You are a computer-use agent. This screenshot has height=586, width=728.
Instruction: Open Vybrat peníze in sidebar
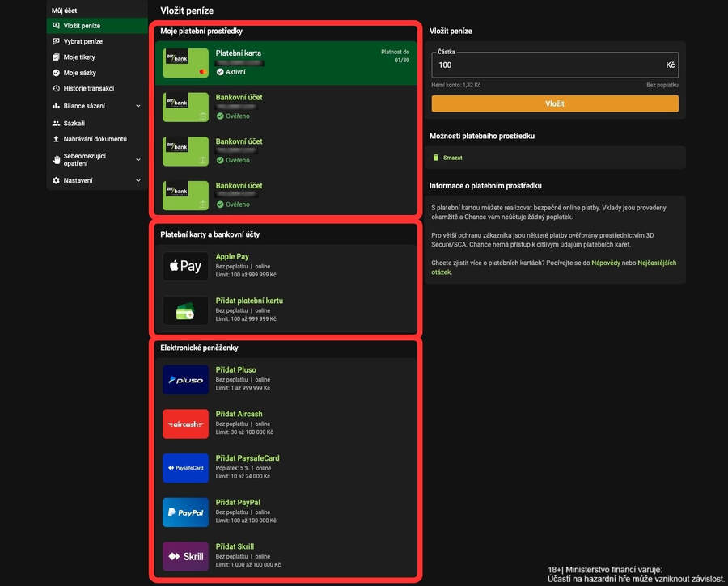[97, 41]
